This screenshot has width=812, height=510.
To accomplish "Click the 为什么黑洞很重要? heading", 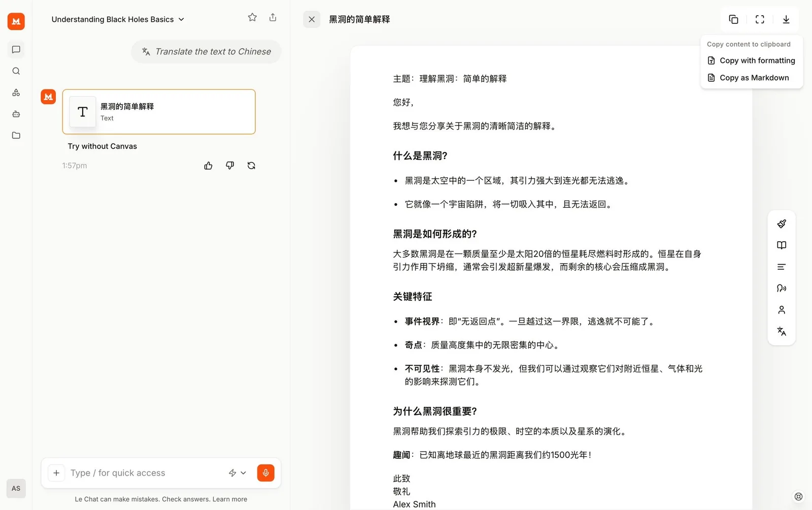I will (435, 411).
